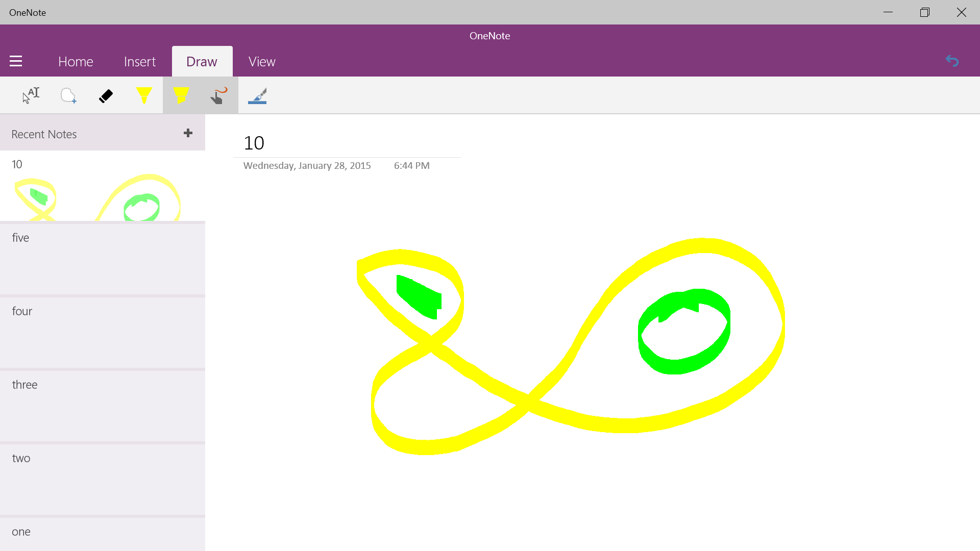The height and width of the screenshot is (551, 980).
Task: Switch to the View tab
Action: [262, 62]
